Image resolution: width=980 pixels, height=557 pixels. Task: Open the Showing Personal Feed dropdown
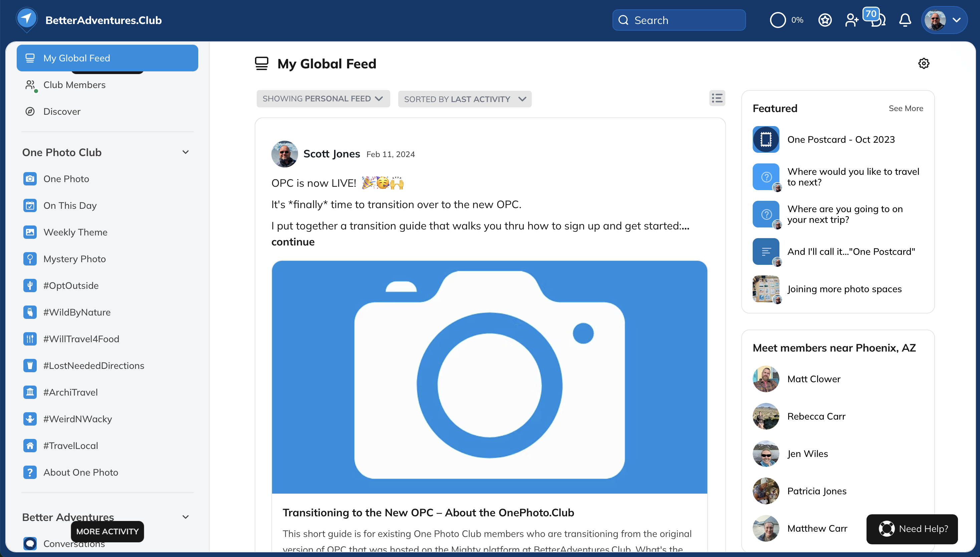pyautogui.click(x=323, y=99)
